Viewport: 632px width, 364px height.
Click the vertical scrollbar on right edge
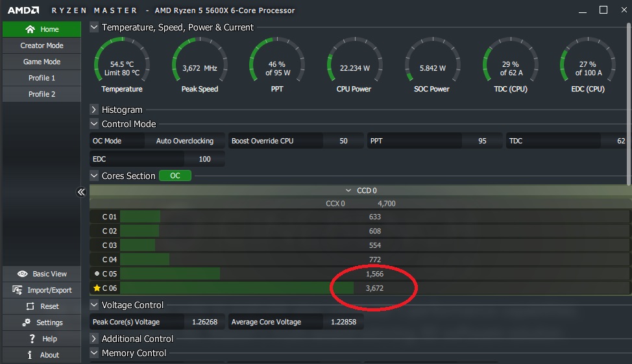[x=629, y=104]
